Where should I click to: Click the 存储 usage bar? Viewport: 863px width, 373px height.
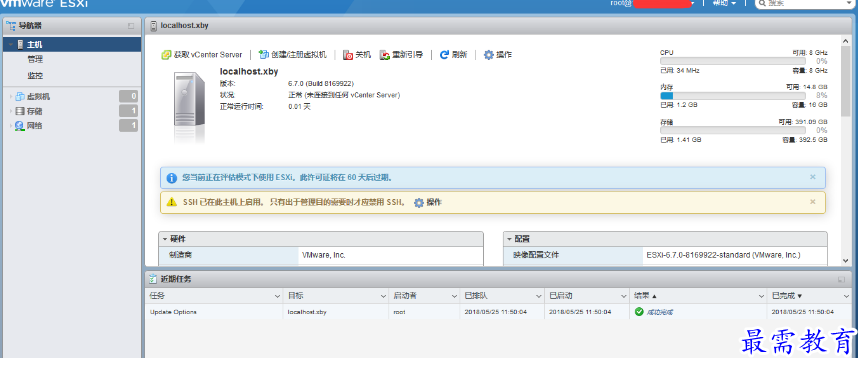pos(733,130)
